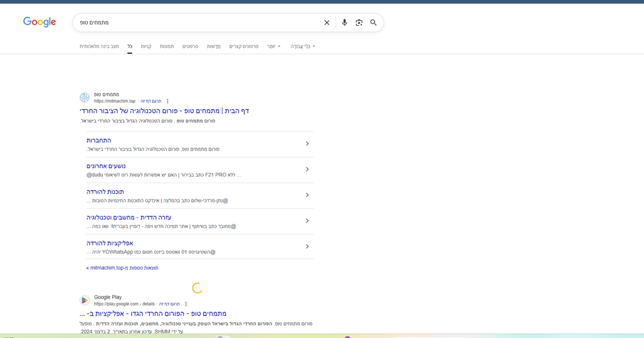This screenshot has width=644, height=338.
Task: Open three-dot menu beside mitmachim.top result
Action: (x=167, y=101)
